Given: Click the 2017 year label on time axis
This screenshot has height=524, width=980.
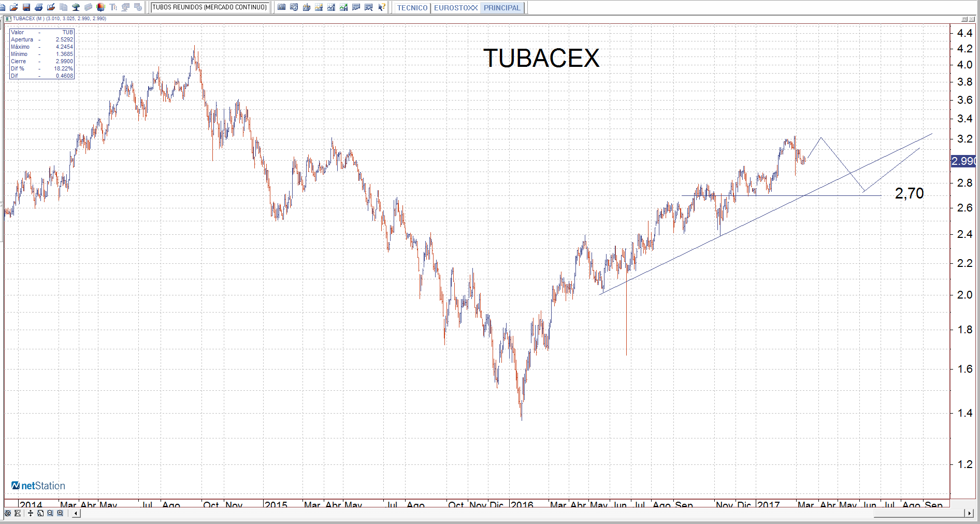Looking at the screenshot, I should [768, 504].
